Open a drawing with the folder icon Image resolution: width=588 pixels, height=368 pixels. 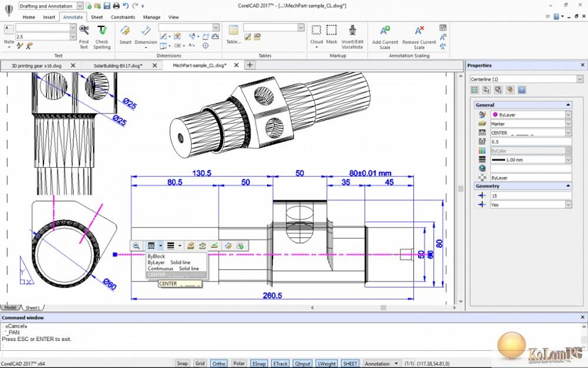[98, 6]
